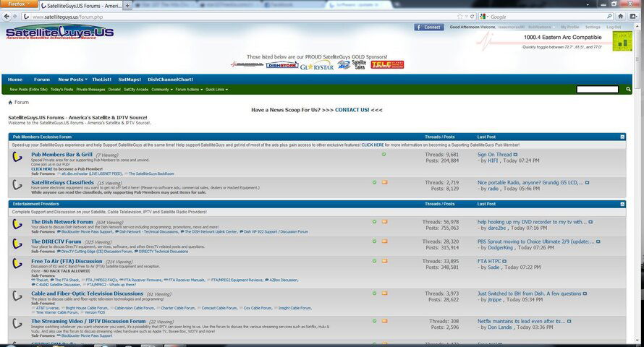The width and height of the screenshot is (644, 347).
Task: Click green check icon for Free To Air Discussion
Action: coord(374,261)
